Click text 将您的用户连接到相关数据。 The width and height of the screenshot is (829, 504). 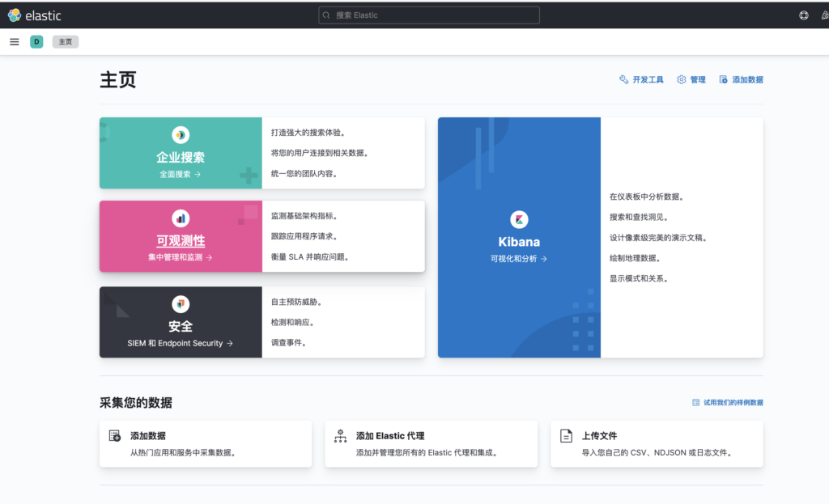[x=321, y=153]
